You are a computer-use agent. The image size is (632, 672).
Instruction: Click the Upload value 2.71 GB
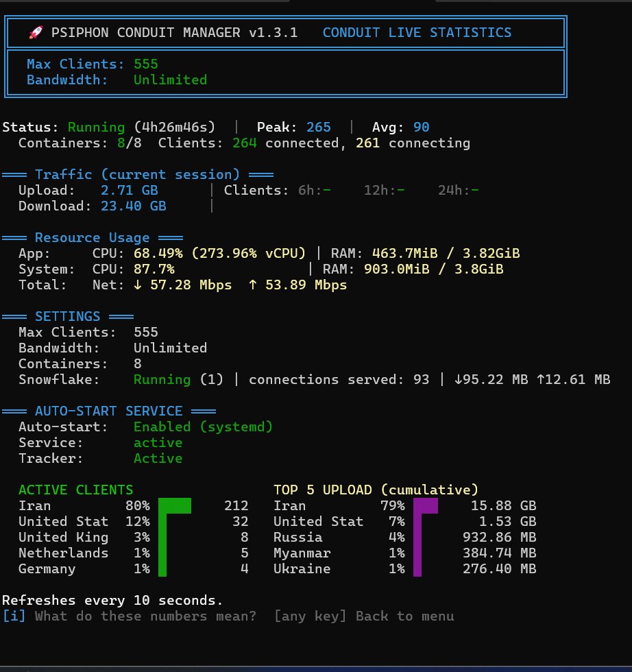tap(130, 191)
